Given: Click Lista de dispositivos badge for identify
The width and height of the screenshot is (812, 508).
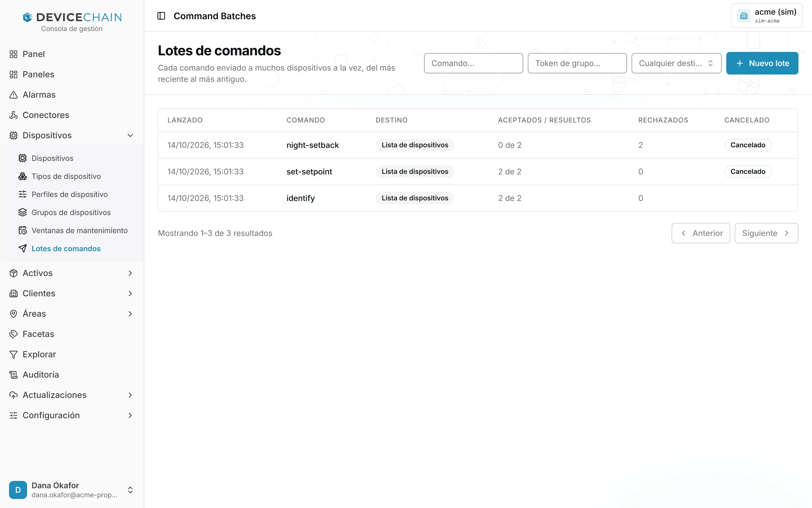Looking at the screenshot, I should pyautogui.click(x=415, y=198).
